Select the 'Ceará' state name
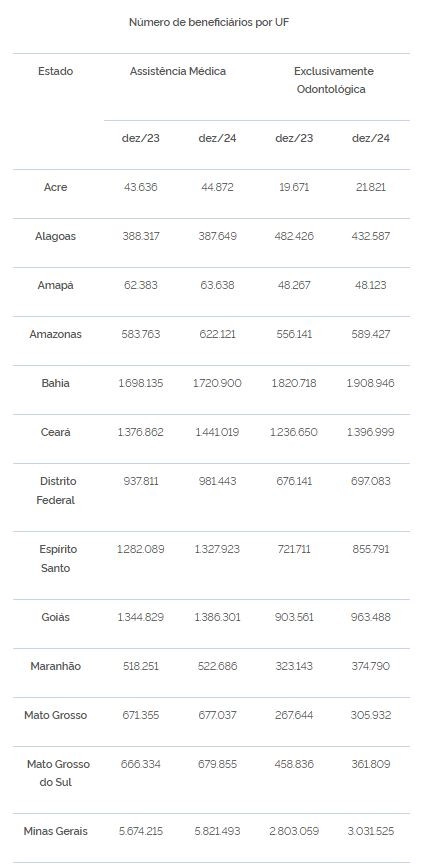Viewport: 425px width, 866px height. 56,432
